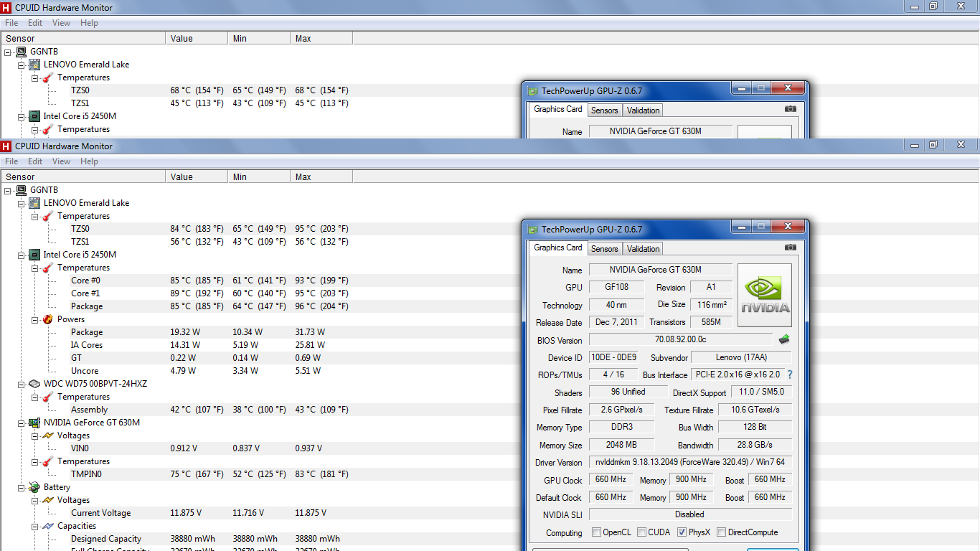The width and height of the screenshot is (980, 551).
Task: Open View menu in front HWMonitor window
Action: click(62, 161)
